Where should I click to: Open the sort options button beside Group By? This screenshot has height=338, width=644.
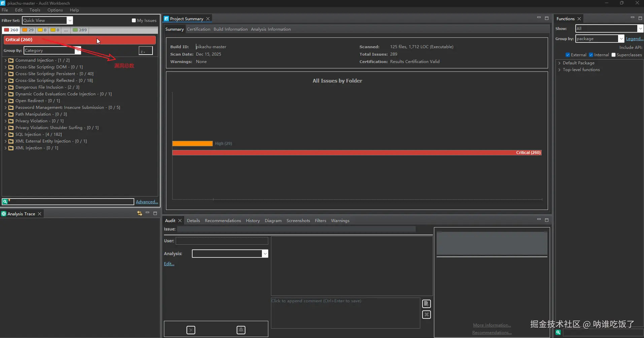pyautogui.click(x=145, y=51)
